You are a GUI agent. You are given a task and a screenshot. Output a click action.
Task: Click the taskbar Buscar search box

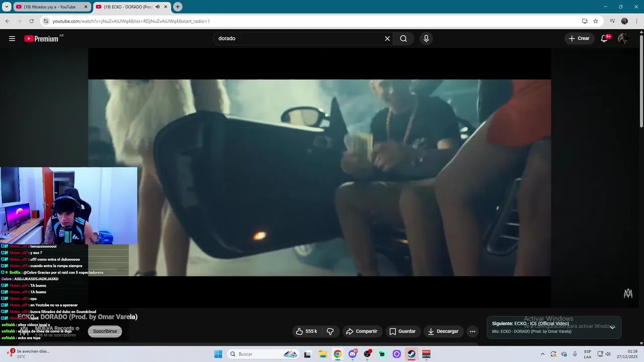coord(264,354)
